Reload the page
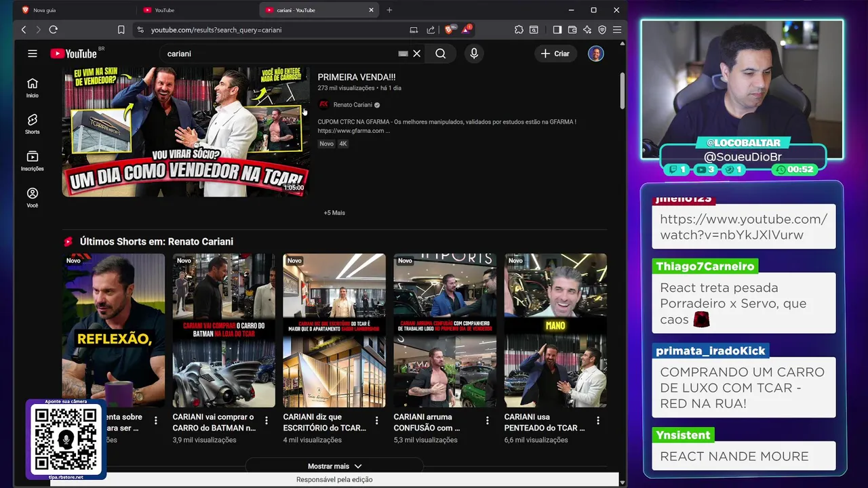Screen dimensions: 868x488 pos(54,30)
